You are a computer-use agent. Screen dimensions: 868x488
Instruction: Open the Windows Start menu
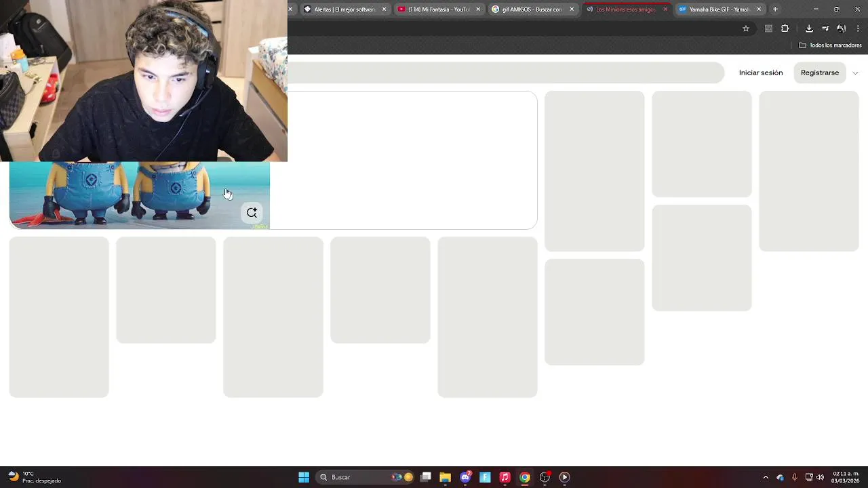click(304, 477)
